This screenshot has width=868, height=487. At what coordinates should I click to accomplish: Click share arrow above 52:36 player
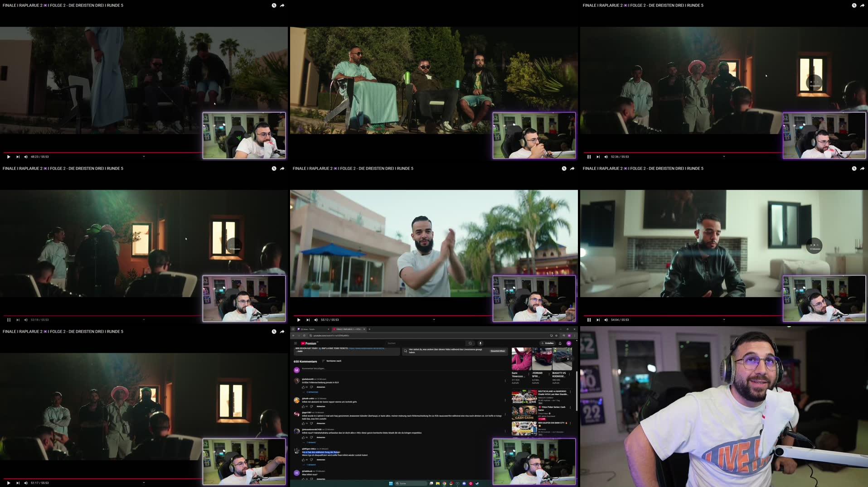[x=862, y=5]
